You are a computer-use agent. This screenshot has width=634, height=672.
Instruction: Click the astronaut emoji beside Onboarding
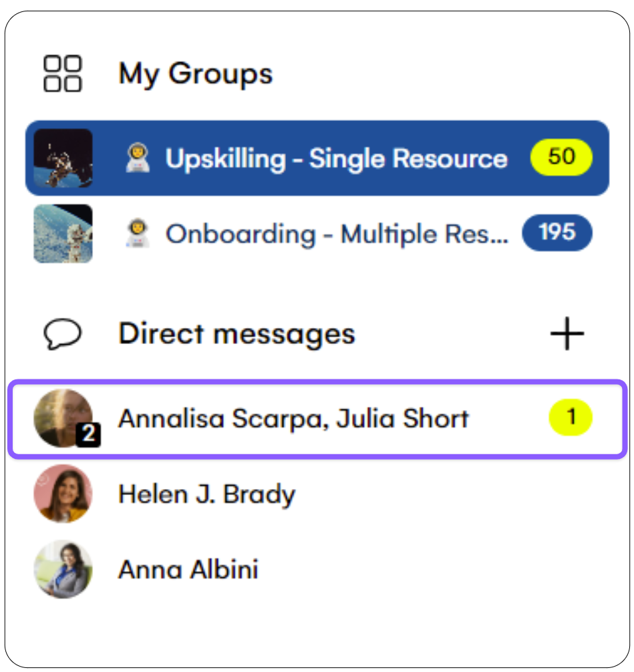[137, 234]
